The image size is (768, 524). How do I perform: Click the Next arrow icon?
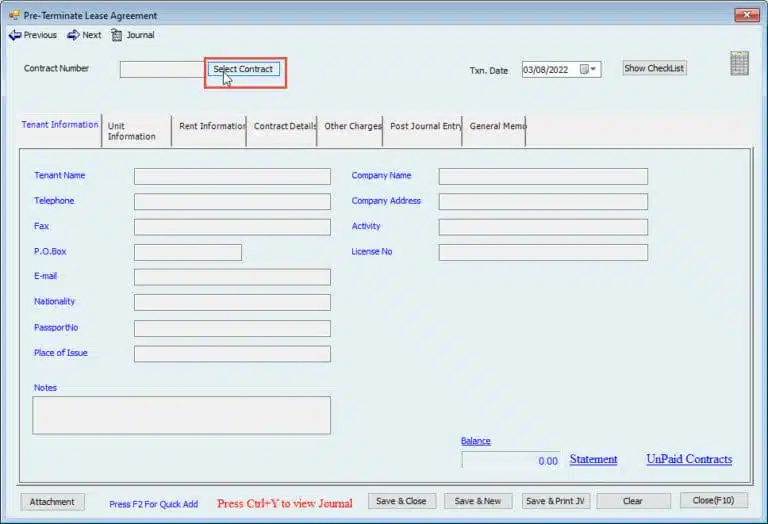coord(73,35)
